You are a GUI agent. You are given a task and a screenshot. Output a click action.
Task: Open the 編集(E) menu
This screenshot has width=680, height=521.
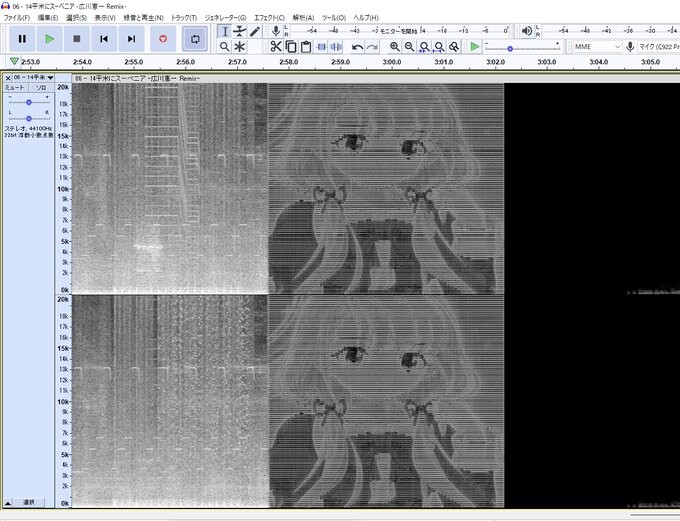(x=48, y=18)
